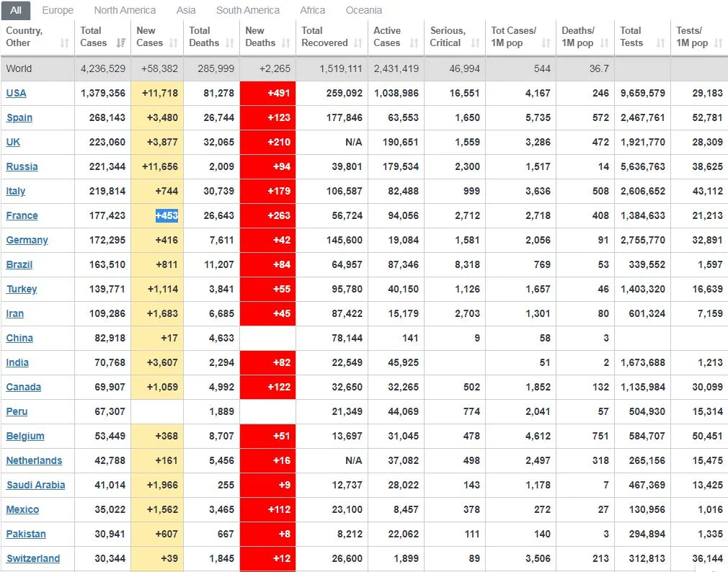Sort by Total Deaths arrow icon
The height and width of the screenshot is (572, 728).
(x=230, y=43)
